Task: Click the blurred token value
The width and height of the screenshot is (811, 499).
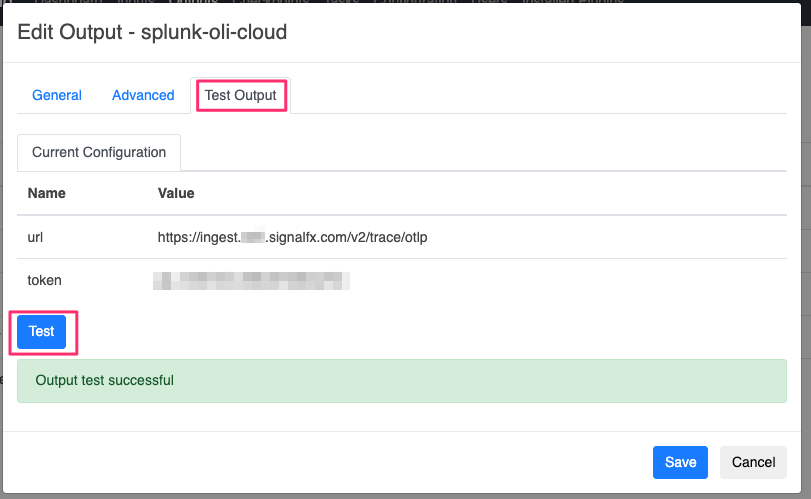Action: 250,280
